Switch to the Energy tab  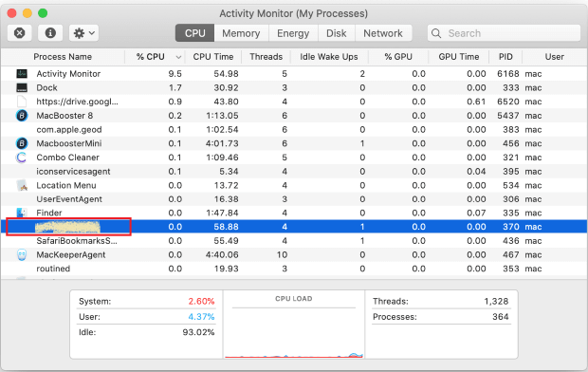tap(293, 33)
